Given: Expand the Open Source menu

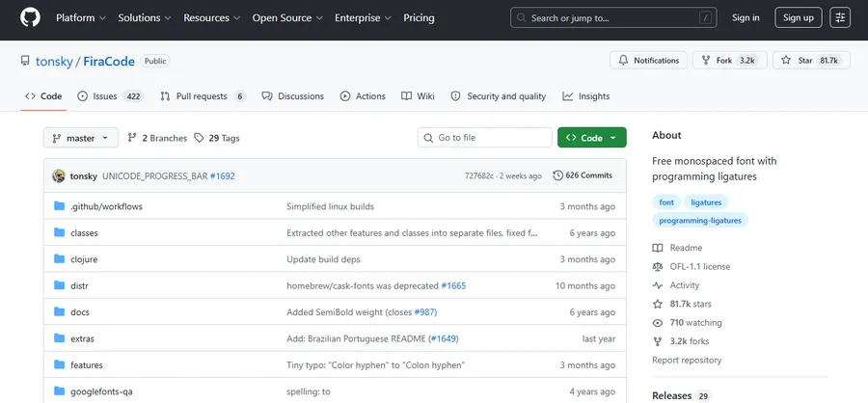Looking at the screenshot, I should coord(287,17).
